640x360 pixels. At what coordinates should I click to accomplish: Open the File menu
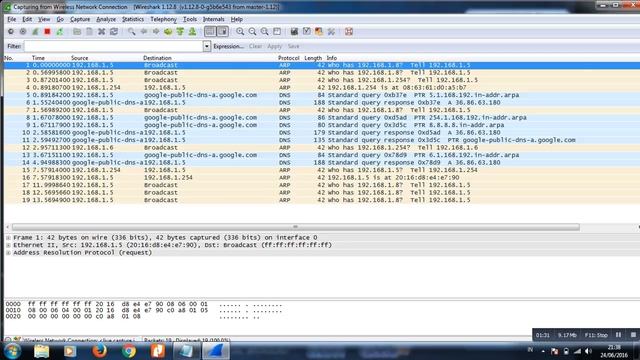[x=11, y=19]
